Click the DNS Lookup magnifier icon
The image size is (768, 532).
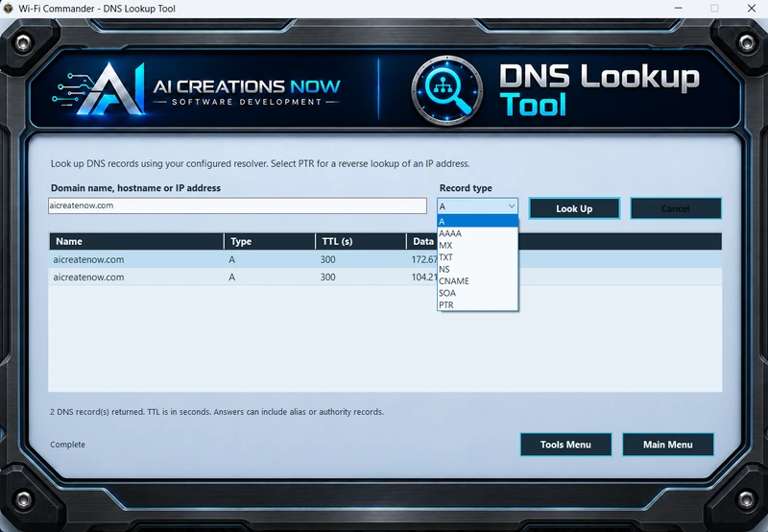click(x=447, y=90)
